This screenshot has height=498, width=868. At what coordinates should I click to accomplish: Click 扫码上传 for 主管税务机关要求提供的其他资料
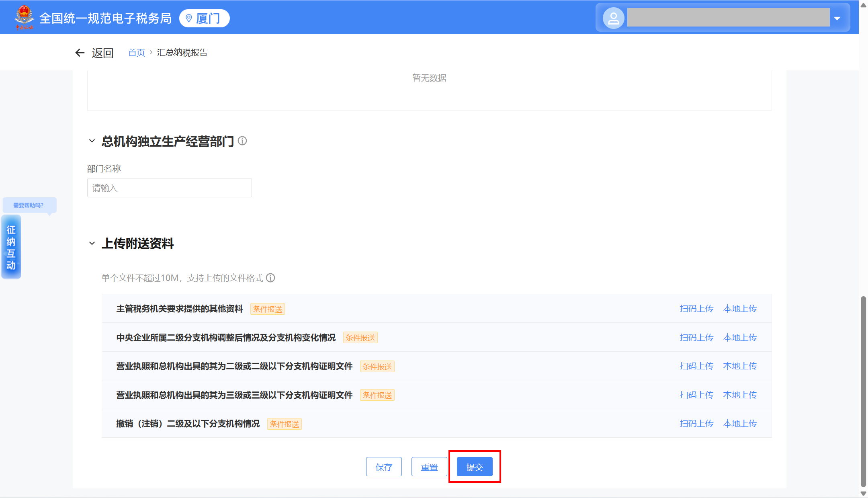pyautogui.click(x=696, y=308)
